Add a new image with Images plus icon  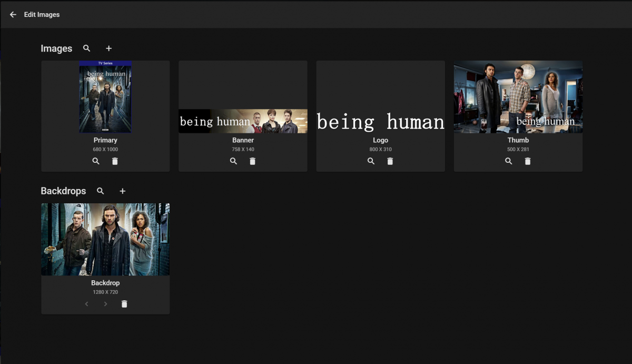108,48
